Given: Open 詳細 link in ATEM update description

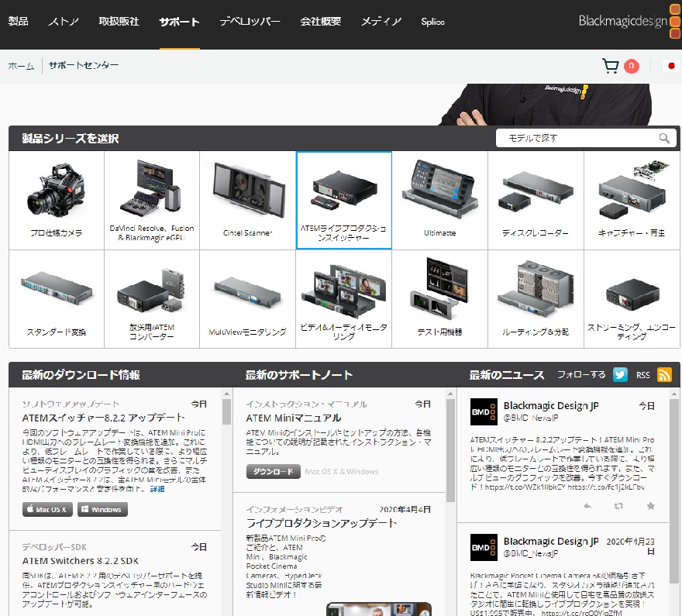Looking at the screenshot, I should point(157,489).
